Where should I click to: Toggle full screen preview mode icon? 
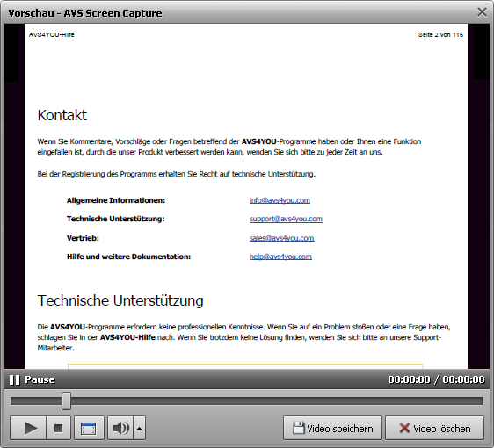[x=89, y=428]
